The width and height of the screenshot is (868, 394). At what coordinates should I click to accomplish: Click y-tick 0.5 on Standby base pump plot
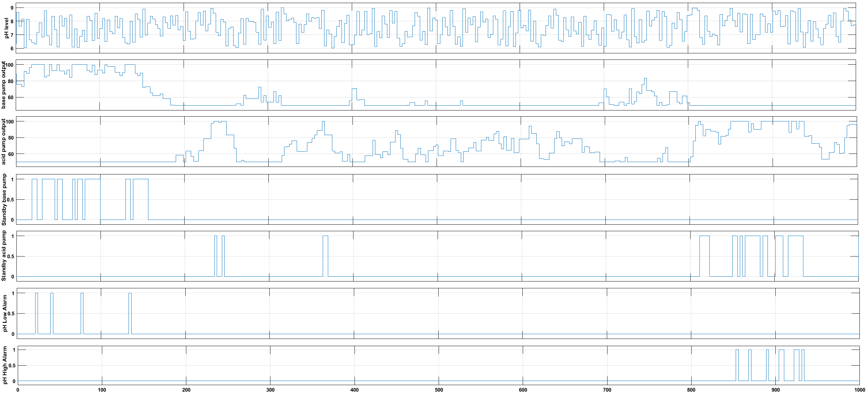click(x=11, y=199)
